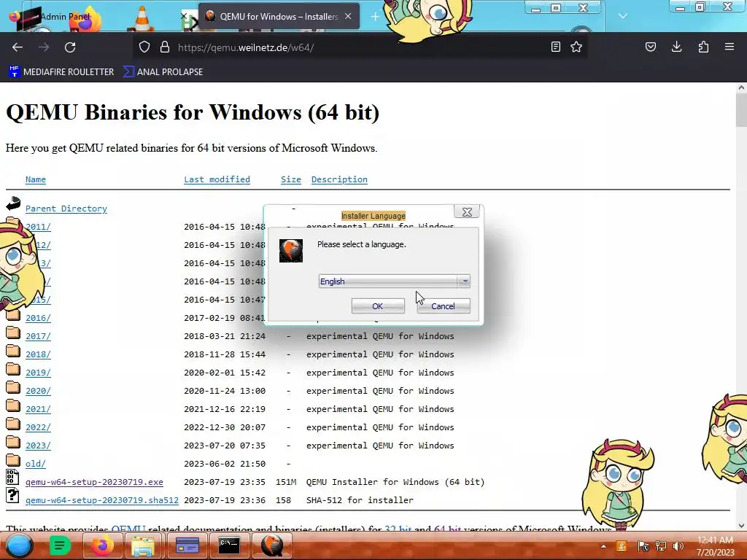
Task: Click the taskbar clock showing 12:41 AM
Action: point(715,546)
